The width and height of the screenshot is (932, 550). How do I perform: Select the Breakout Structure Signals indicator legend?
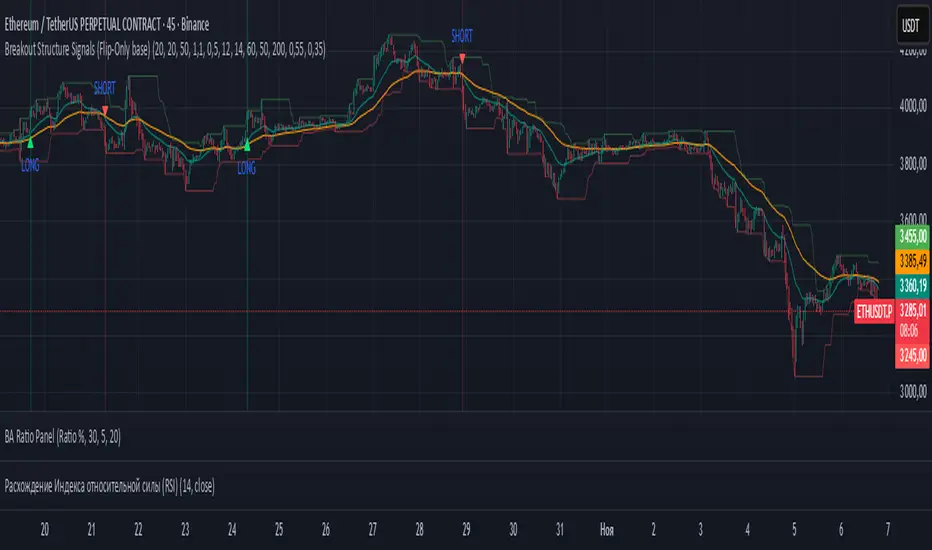pos(165,49)
